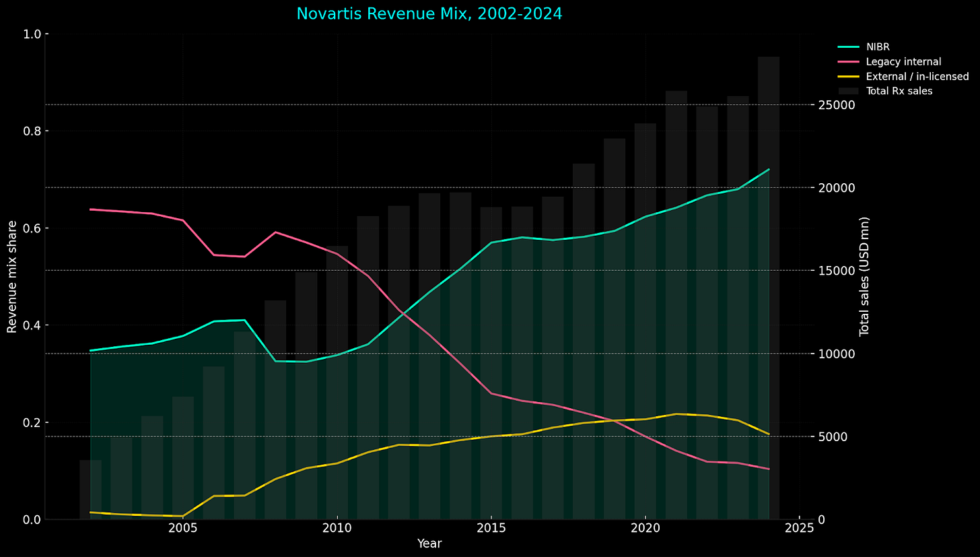Click the shortest sales bar for 2002
This screenshot has width=980, height=557.
[x=90, y=490]
